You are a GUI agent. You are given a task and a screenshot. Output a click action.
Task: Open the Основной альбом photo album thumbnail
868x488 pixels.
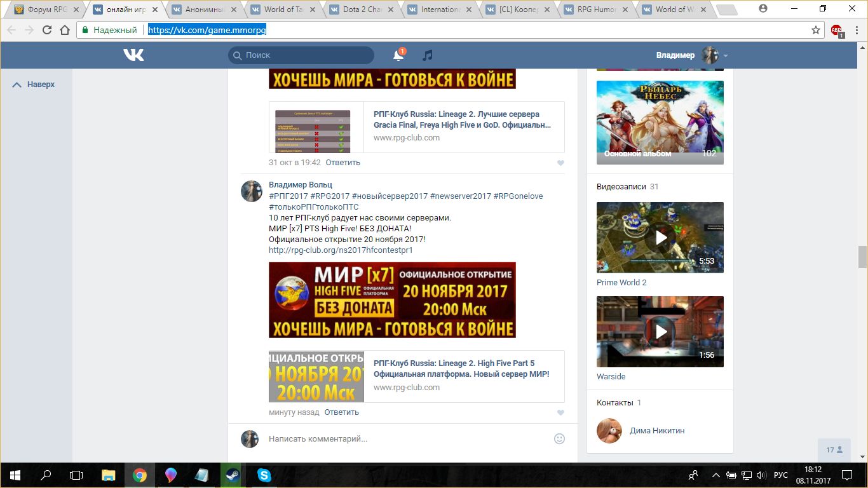pos(660,123)
